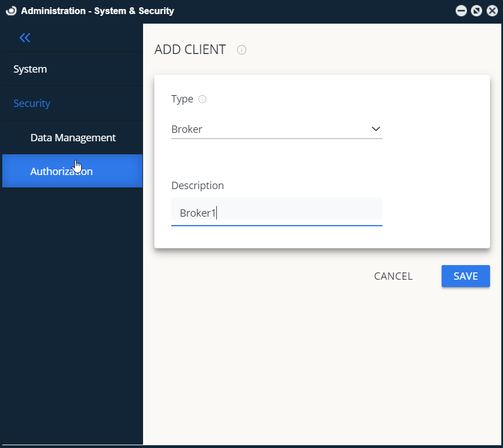This screenshot has width=503, height=448.
Task: Click CANCEL to discard the client
Action: point(393,276)
